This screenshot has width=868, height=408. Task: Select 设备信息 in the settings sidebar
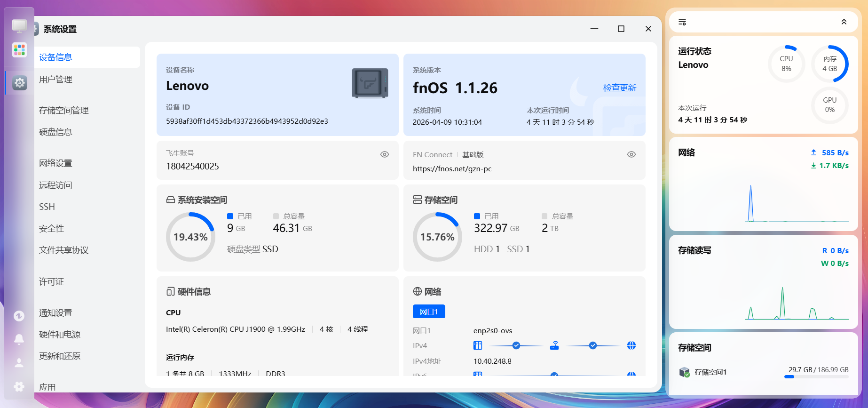tap(87, 57)
